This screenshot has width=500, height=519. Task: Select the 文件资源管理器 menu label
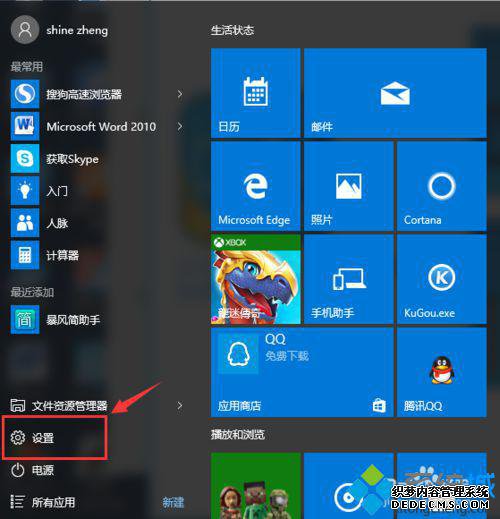(x=70, y=406)
